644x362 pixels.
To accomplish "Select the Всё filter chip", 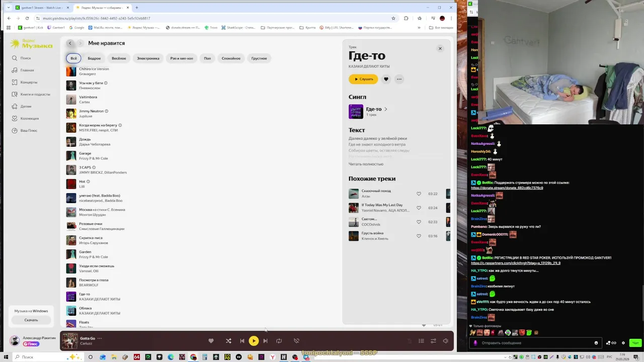I will click(x=73, y=58).
